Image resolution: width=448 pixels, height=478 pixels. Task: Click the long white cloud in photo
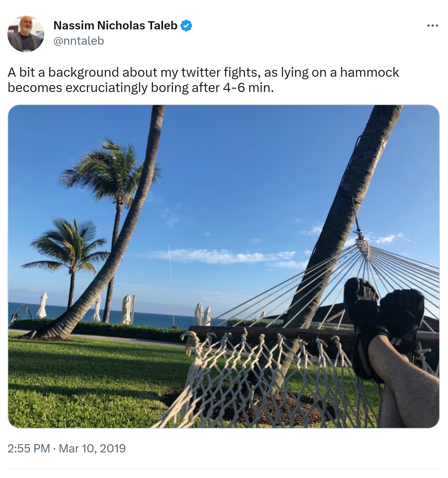tap(224, 256)
